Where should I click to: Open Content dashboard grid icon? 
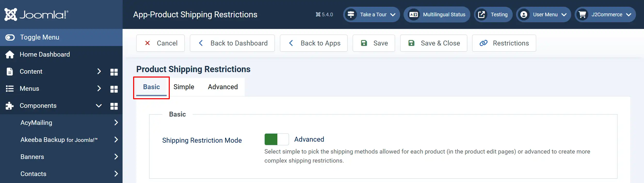114,72
